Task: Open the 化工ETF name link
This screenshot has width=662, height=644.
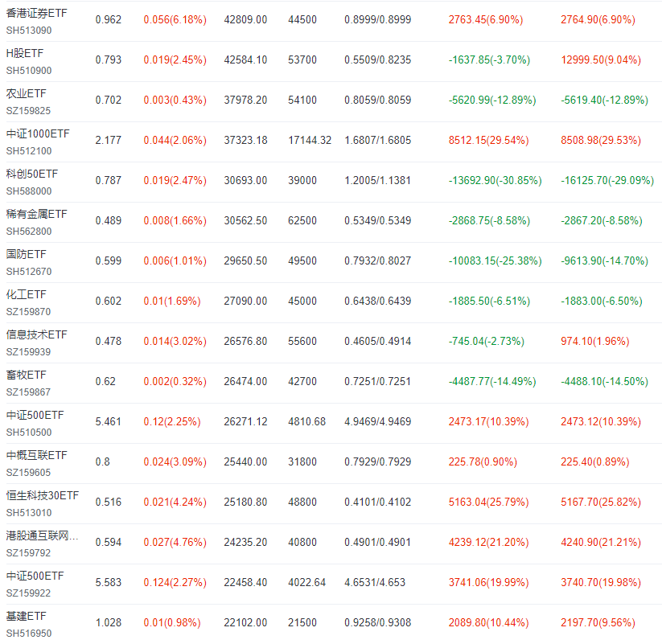Action: pos(27,294)
